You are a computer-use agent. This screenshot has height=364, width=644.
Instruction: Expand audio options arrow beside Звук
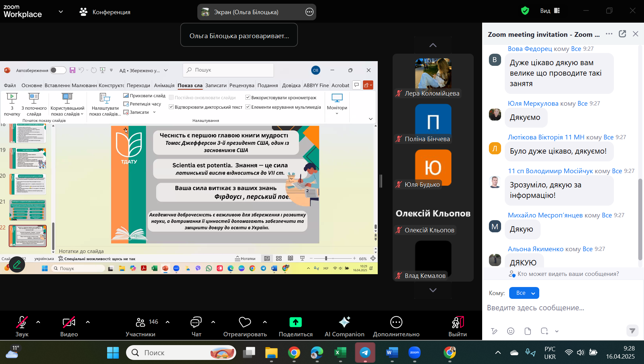pyautogui.click(x=38, y=322)
